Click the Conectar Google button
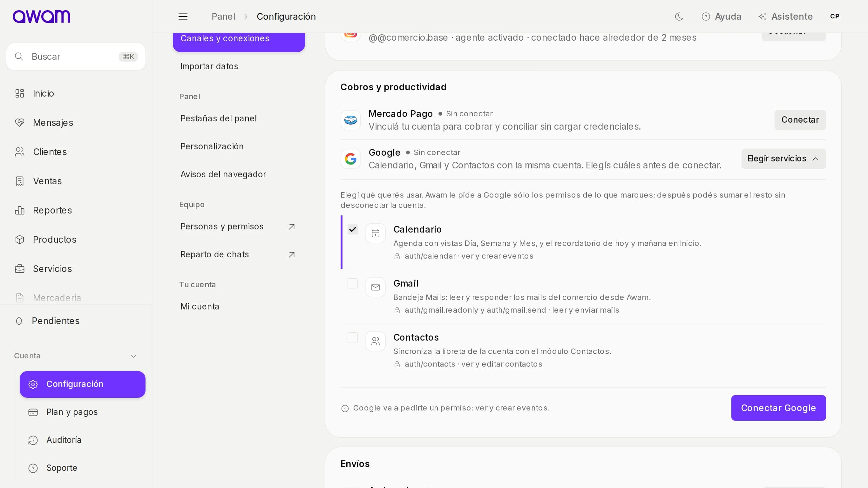 click(778, 408)
